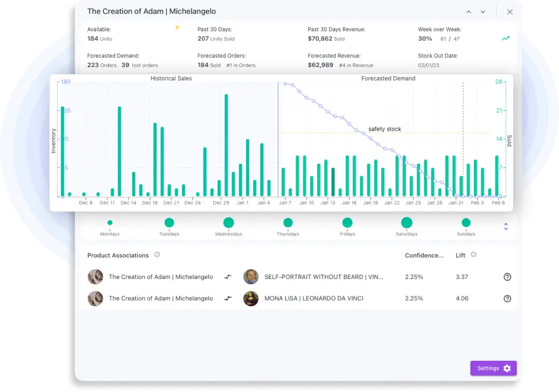The image size is (559, 392).
Task: Click the #1 in Orders rank label
Action: (x=241, y=66)
